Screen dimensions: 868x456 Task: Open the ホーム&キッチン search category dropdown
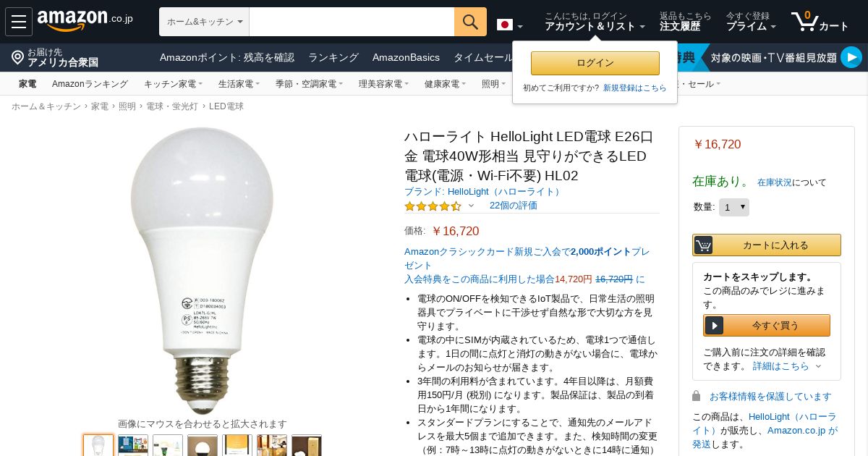point(204,22)
